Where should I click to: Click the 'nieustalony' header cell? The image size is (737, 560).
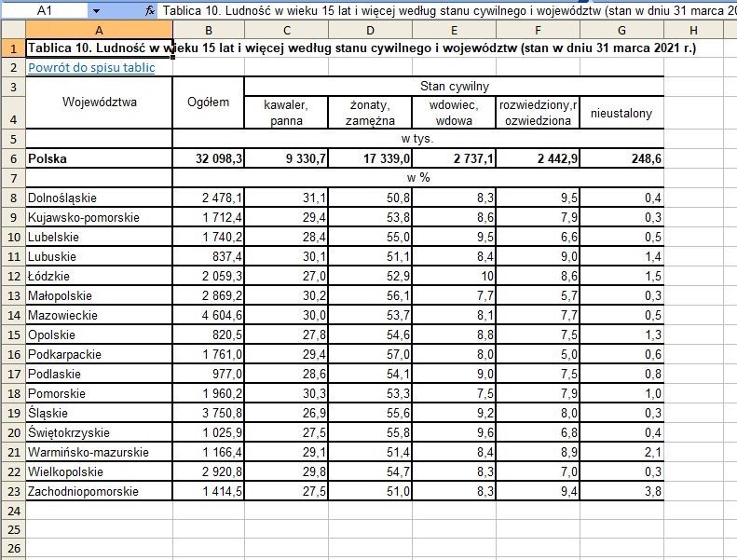(621, 113)
